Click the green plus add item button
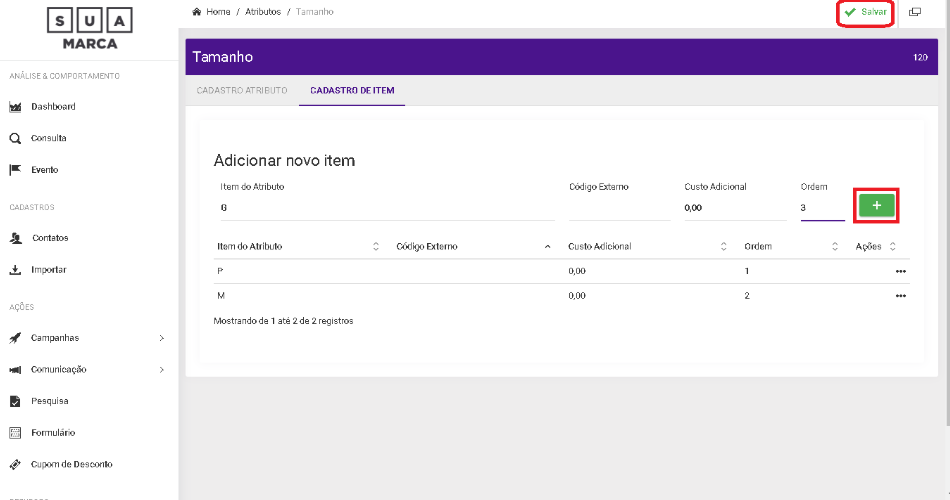Image resolution: width=950 pixels, height=500 pixels. coord(877,205)
